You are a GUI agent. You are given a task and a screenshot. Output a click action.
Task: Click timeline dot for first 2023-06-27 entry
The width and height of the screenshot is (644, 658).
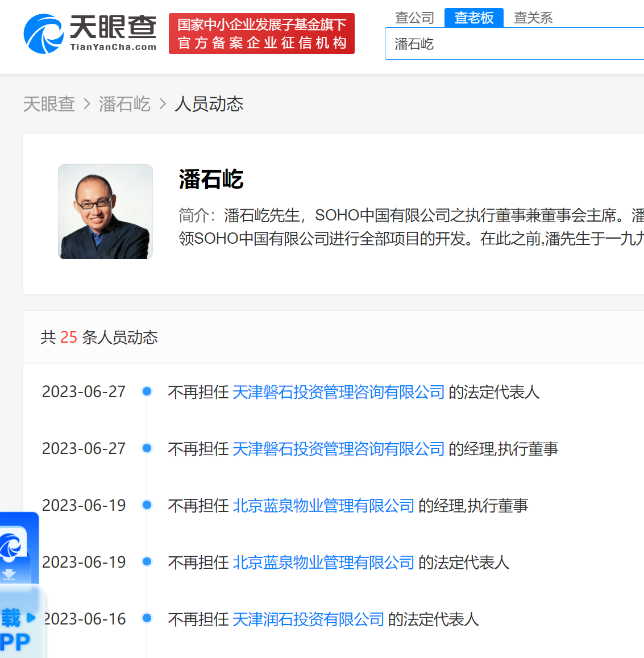(x=147, y=392)
